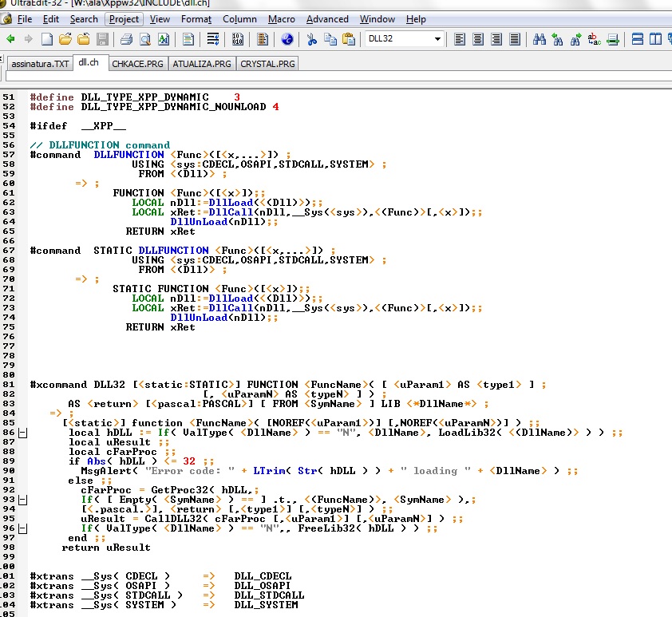Open the Advanced menu
The width and height of the screenshot is (672, 617).
click(327, 18)
